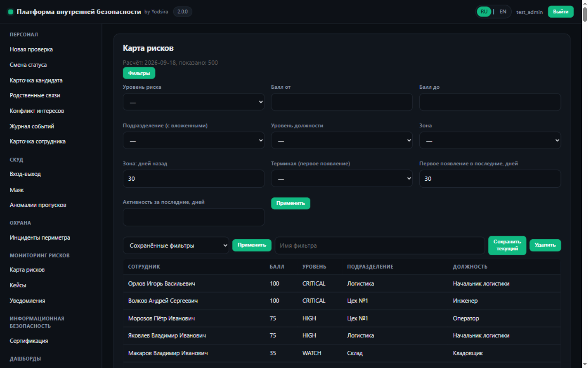Open Маяк page
Image resolution: width=588 pixels, height=368 pixels.
[17, 190]
